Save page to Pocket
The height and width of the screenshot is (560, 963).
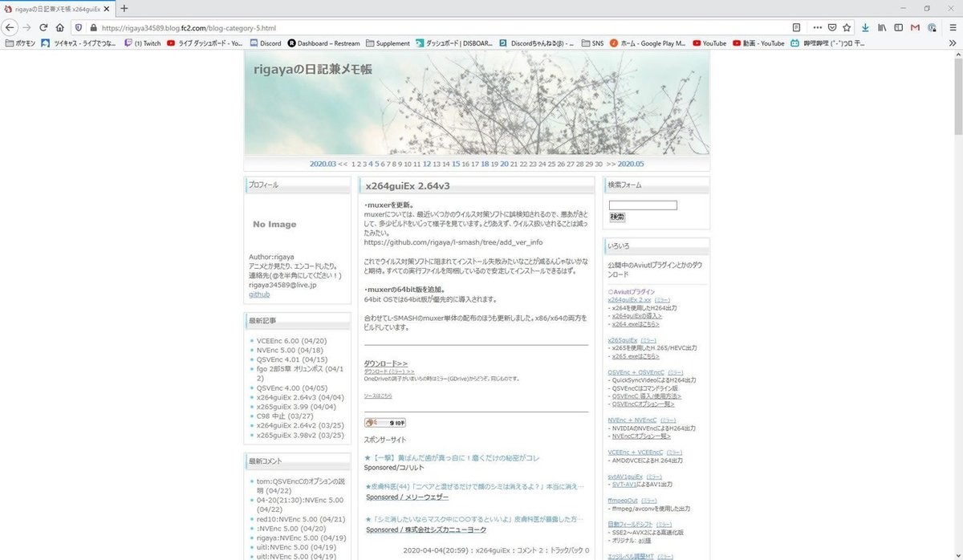click(x=832, y=27)
